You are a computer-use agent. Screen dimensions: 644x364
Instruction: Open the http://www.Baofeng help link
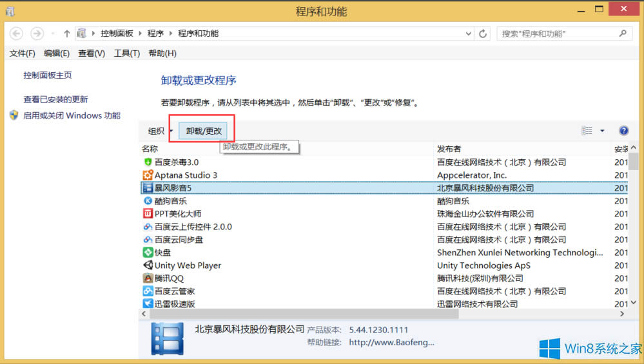391,342
